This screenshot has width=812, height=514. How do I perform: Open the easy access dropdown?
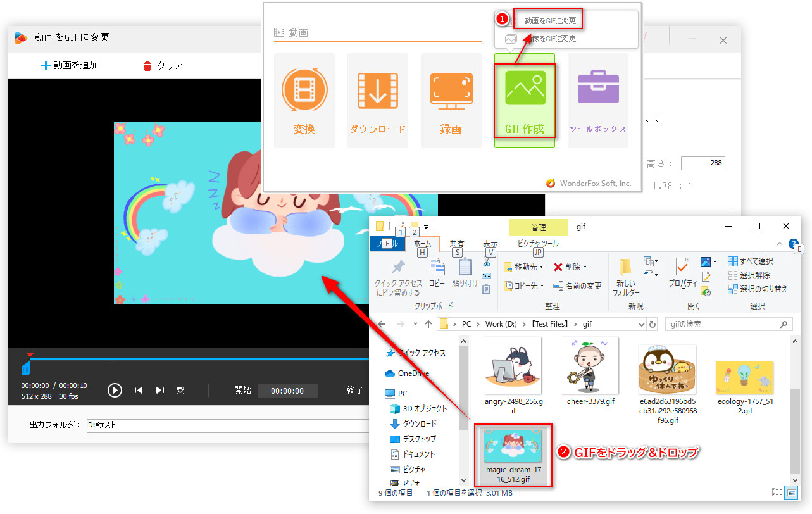click(x=650, y=275)
